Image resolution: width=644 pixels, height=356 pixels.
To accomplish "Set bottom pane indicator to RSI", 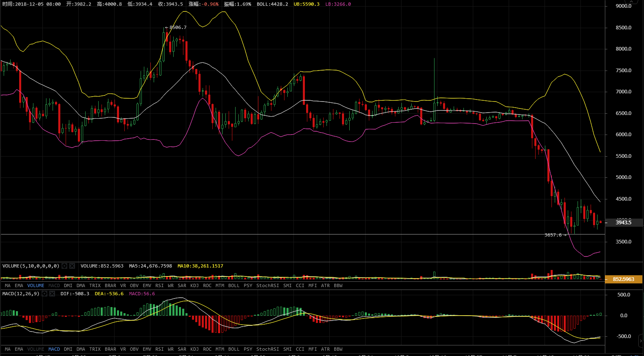I will (x=159, y=349).
